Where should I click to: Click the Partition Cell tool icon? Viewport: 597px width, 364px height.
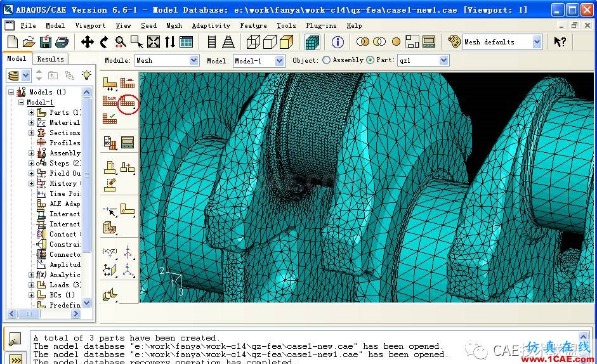[110, 228]
